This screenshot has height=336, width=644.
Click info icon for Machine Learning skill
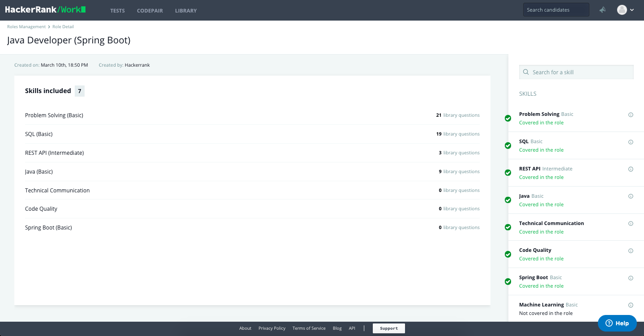(631, 306)
